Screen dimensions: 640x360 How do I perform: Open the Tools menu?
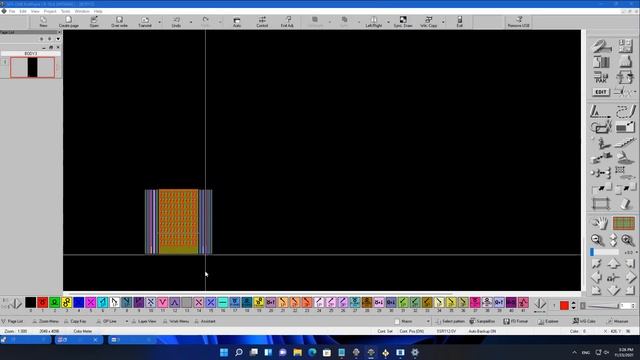click(x=65, y=11)
